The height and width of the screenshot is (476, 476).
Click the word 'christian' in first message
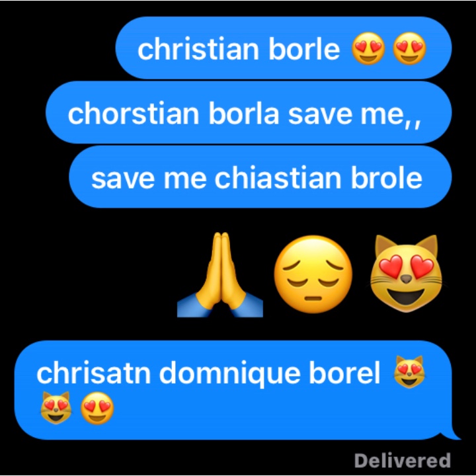(x=198, y=48)
